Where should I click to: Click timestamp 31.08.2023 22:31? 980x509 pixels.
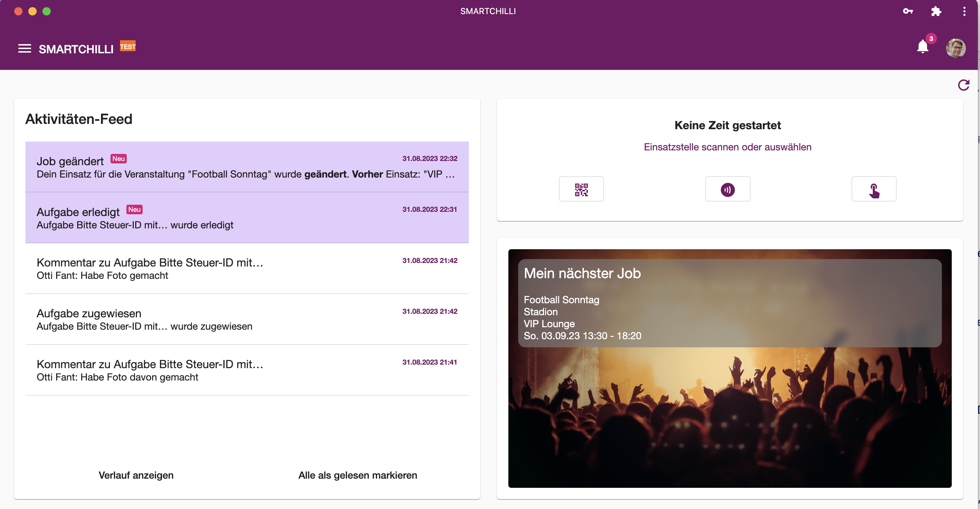(430, 209)
